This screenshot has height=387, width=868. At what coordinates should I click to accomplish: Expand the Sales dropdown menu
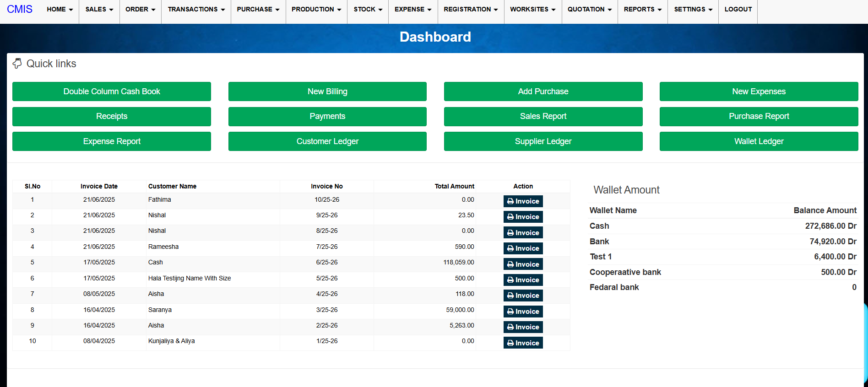99,9
